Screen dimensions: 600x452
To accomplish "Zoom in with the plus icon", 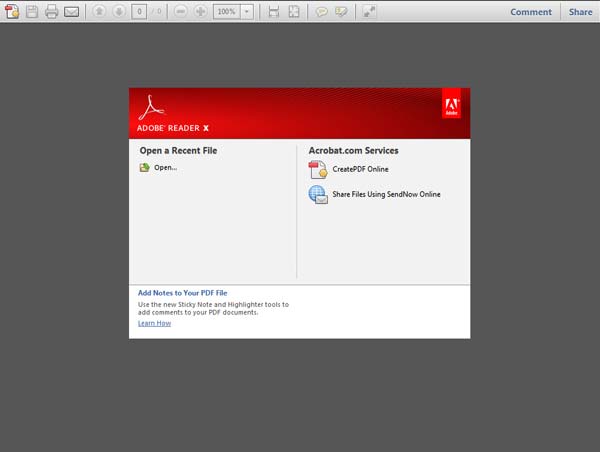I will (x=201, y=11).
